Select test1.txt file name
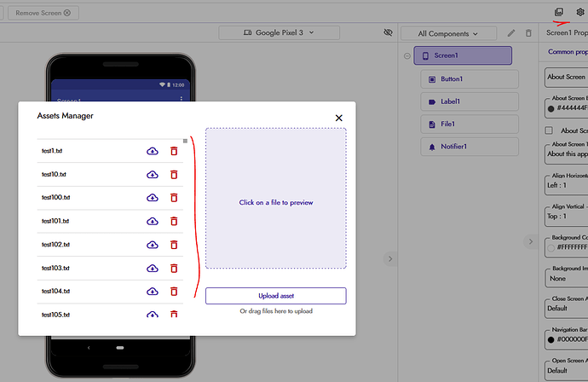The image size is (588, 382). [x=52, y=151]
